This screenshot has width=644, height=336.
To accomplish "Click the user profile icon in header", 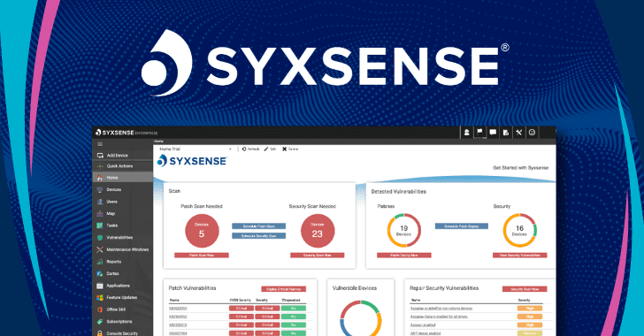I will pyautogui.click(x=466, y=133).
